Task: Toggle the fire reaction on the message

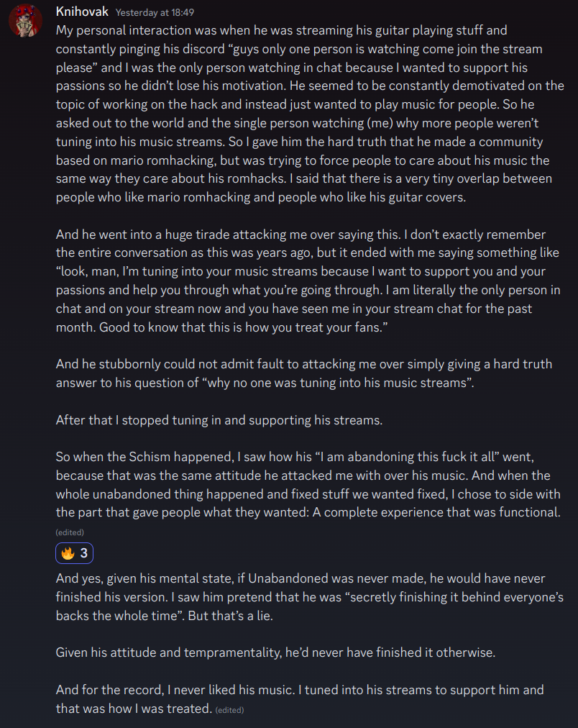Action: pos(74,553)
